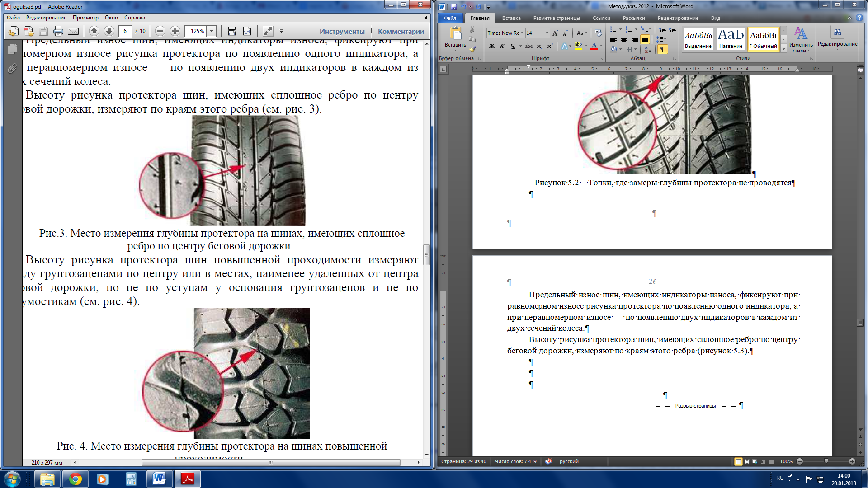Click the Paste button in Word ribbon
Image resolution: width=868 pixels, height=488 pixels.
coord(455,37)
